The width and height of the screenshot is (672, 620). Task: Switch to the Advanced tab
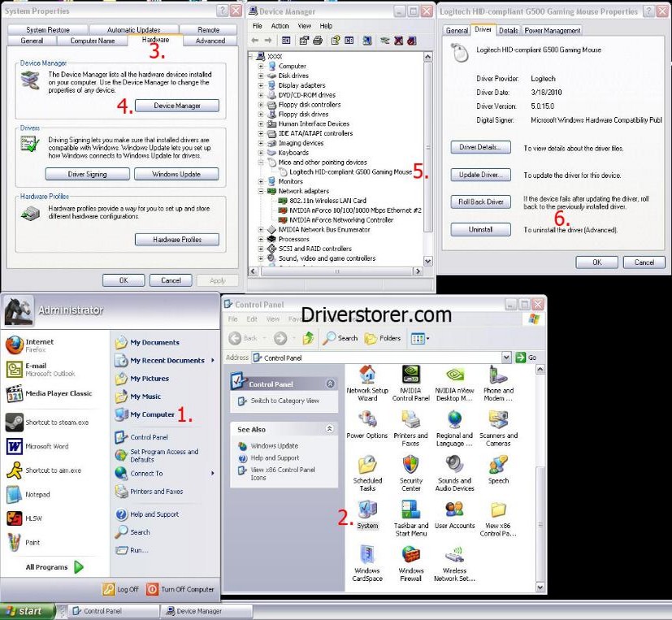[210, 41]
